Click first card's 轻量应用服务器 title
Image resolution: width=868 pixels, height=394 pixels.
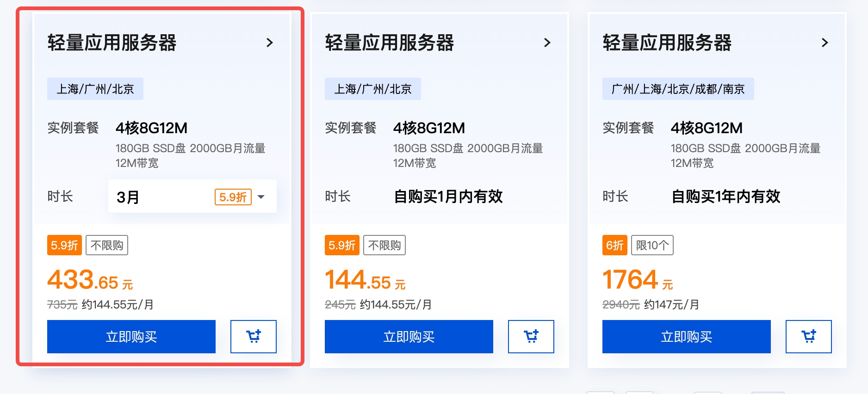coord(112,43)
